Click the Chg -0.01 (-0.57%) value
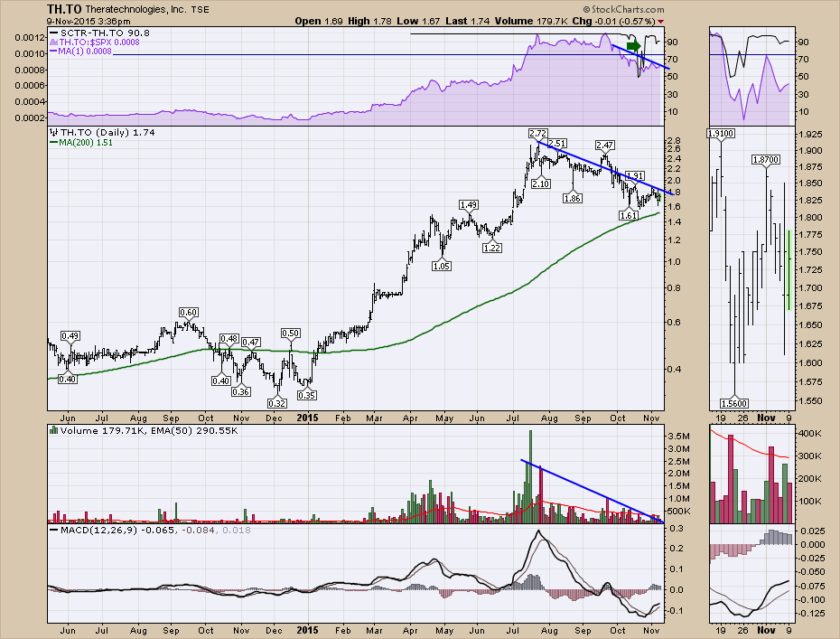The height and width of the screenshot is (639, 840). point(614,22)
